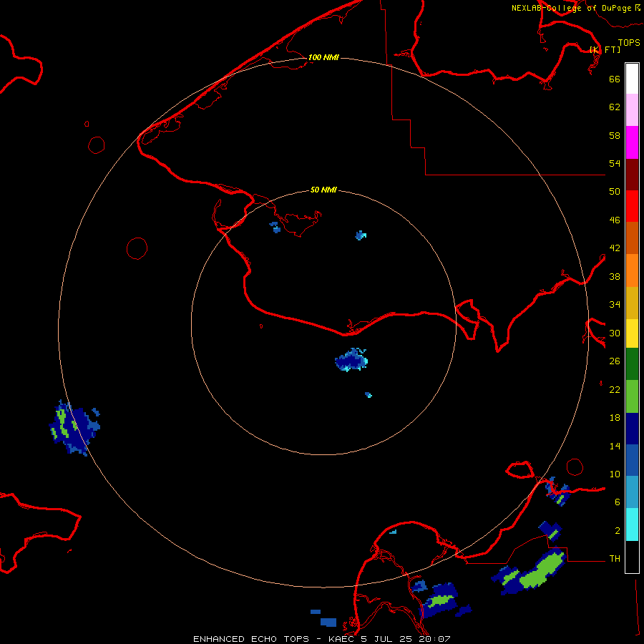
Task: Click the "5 JUL 25" date in footer
Action: (x=387, y=639)
